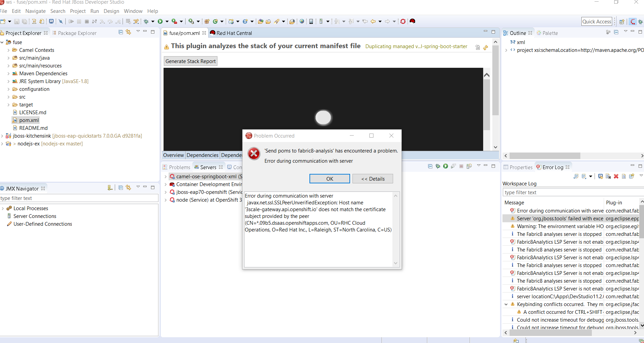Click Collapse All in Project Explorer

click(x=121, y=32)
